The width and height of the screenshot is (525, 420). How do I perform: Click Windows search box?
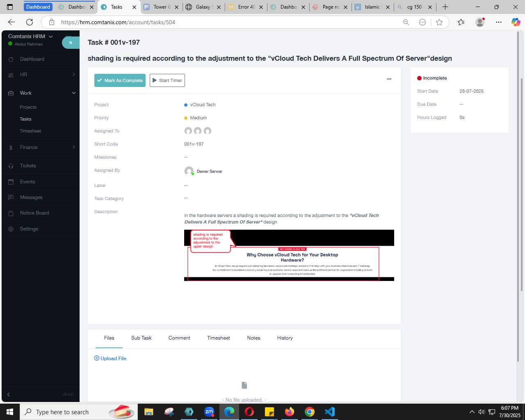(x=78, y=412)
